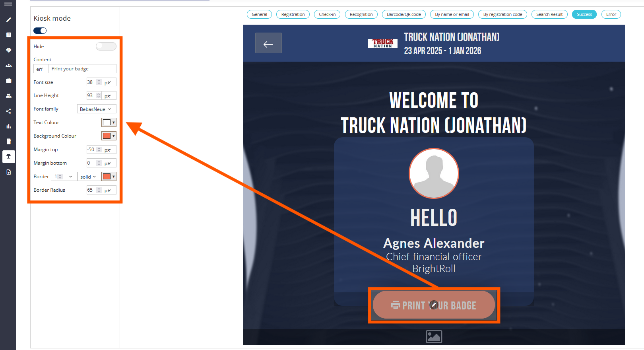644x350 pixels.
Task: Select the Error screen tab
Action: 611,14
